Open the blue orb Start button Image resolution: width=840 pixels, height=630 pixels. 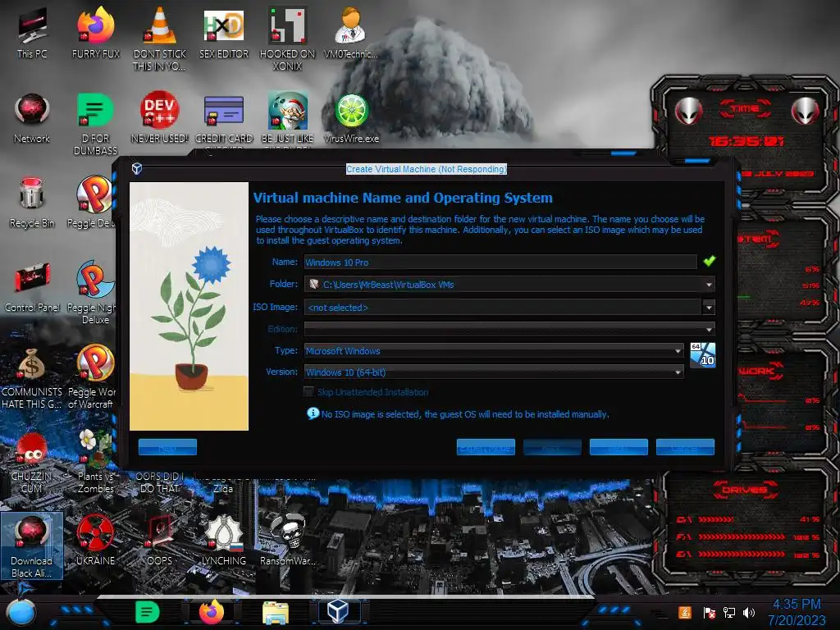[21, 612]
